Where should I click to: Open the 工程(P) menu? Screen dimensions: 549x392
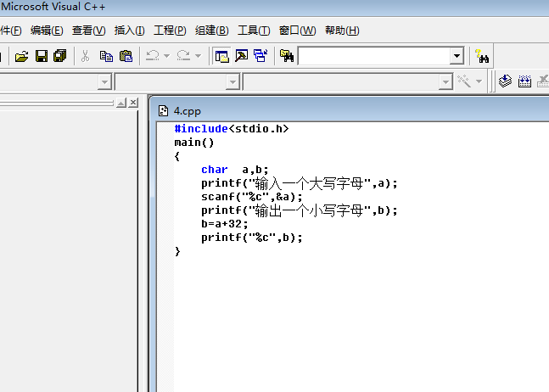tap(170, 31)
